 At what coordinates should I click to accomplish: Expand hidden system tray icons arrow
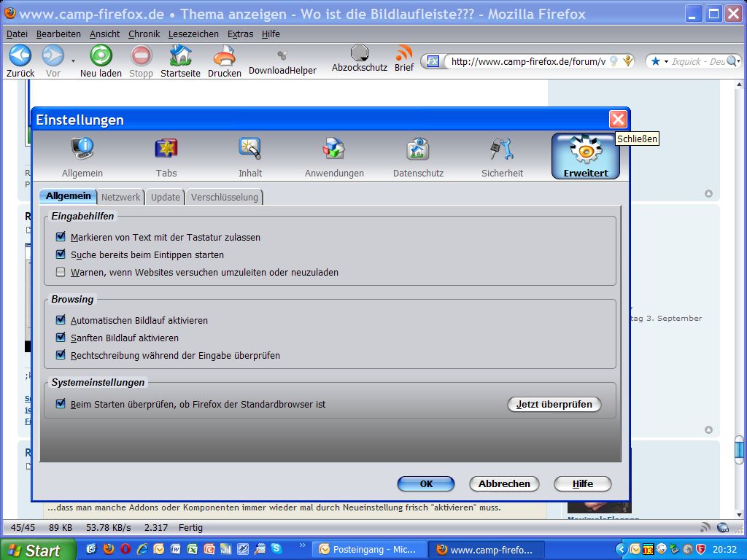(x=621, y=550)
